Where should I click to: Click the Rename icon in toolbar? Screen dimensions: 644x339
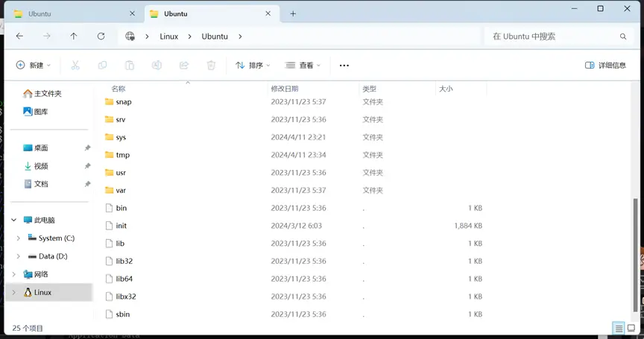click(157, 66)
